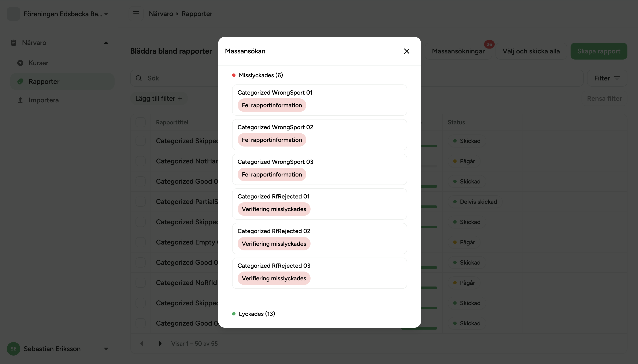Screen dimensions: 638x364
Task: Open the Kurser sidebar item
Action: pyautogui.click(x=62, y=63)
